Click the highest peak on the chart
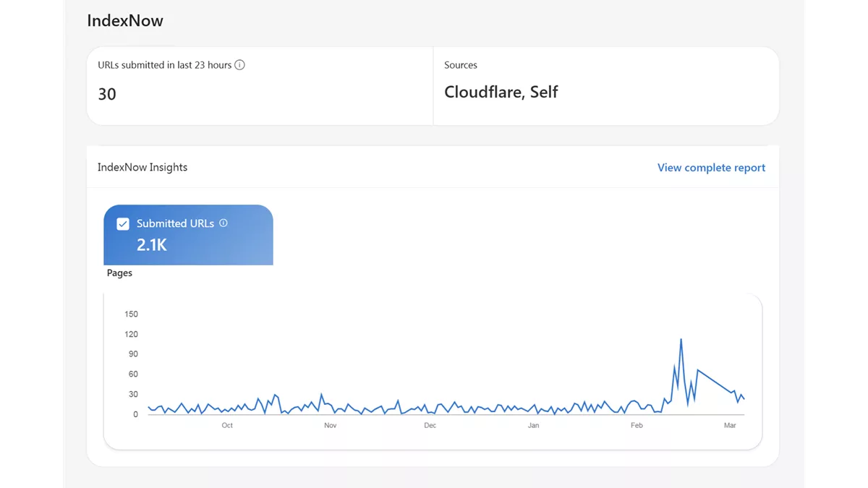 click(x=681, y=339)
